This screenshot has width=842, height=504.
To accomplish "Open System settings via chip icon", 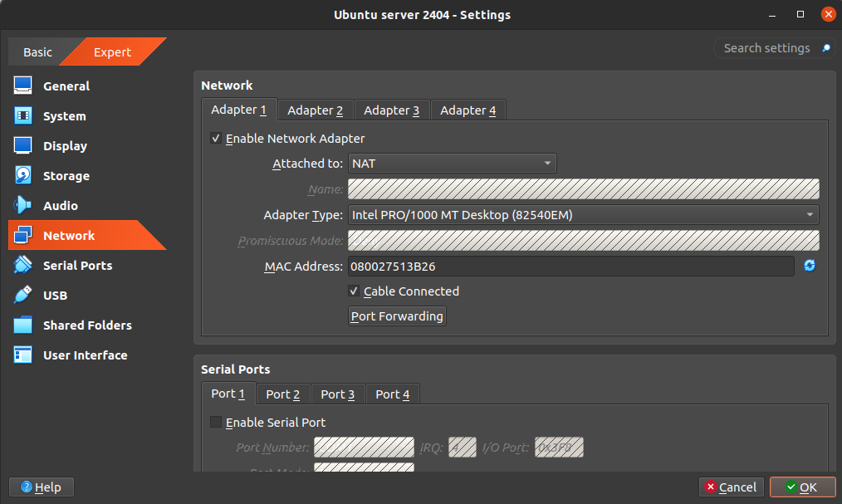I will (23, 116).
